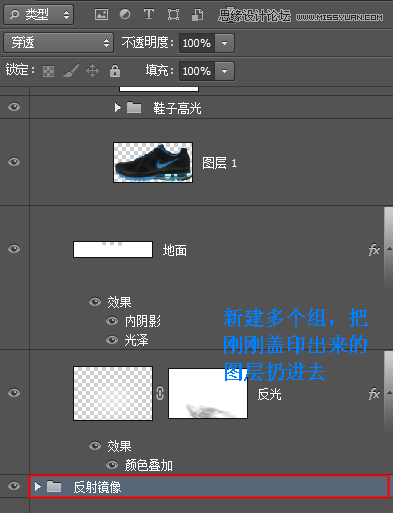Toggle 效果 visibility under 地面 layer

click(x=95, y=302)
